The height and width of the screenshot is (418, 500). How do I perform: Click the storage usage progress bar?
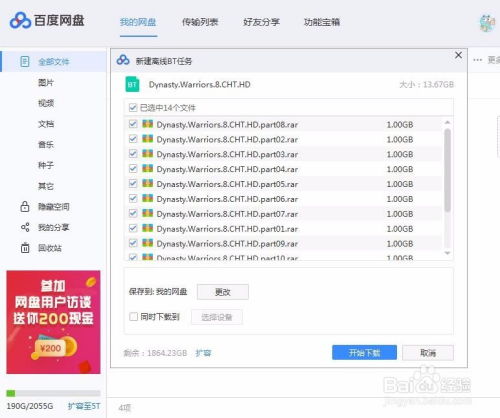pyautogui.click(x=53, y=393)
